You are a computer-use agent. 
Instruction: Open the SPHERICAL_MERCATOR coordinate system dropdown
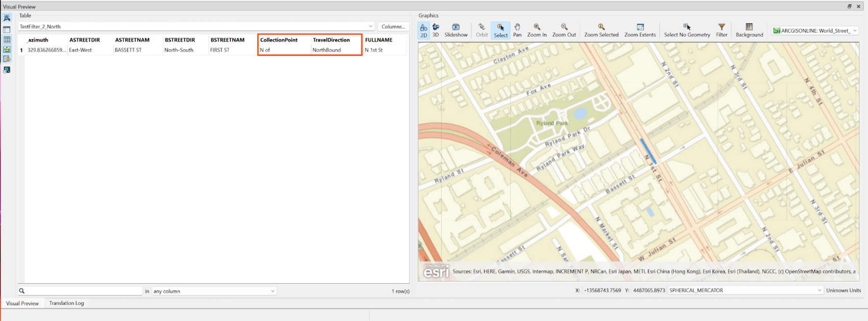(x=745, y=290)
